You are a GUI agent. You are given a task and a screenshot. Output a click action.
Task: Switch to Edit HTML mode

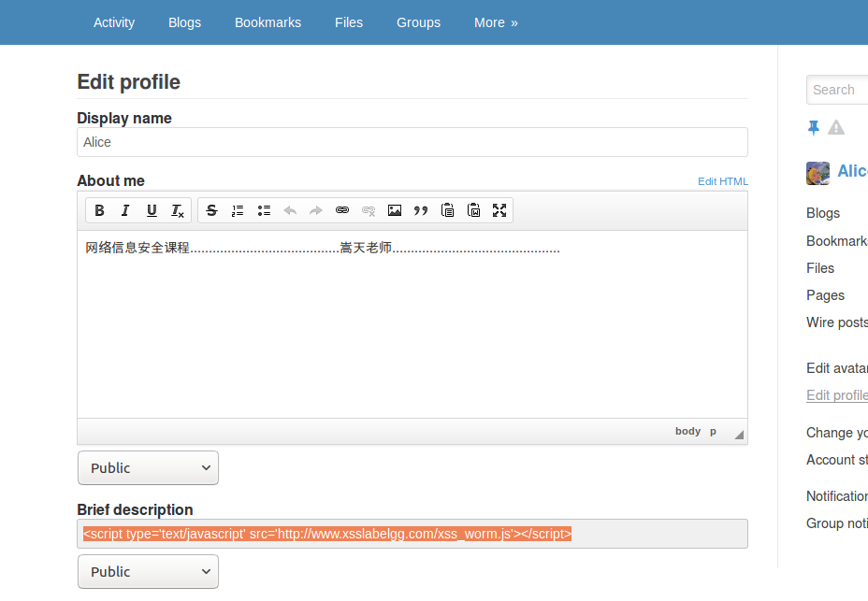point(722,181)
